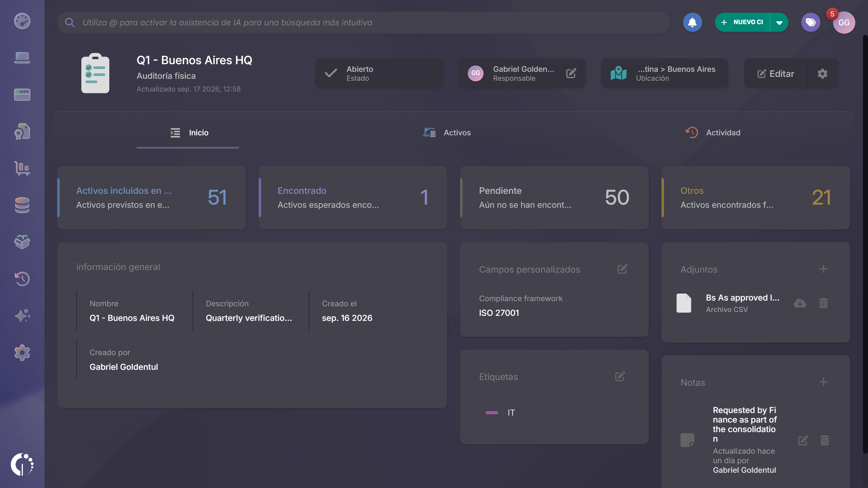The image size is (868, 488).
Task: Open the Activos incluidos 51 card
Action: pos(151,198)
